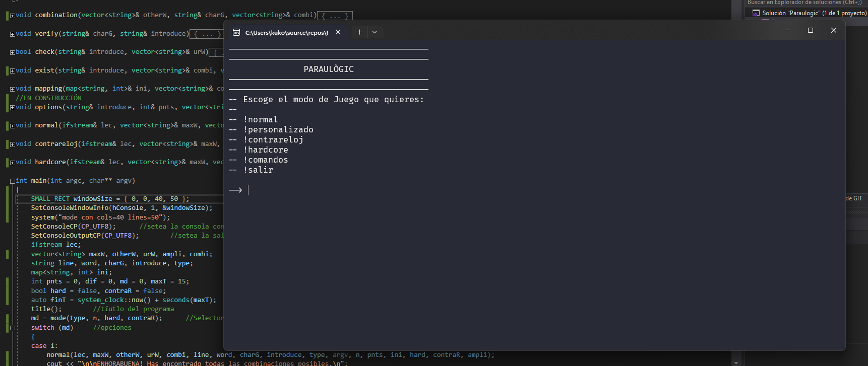Expand the collapsed verify function

pyautogui.click(x=12, y=34)
